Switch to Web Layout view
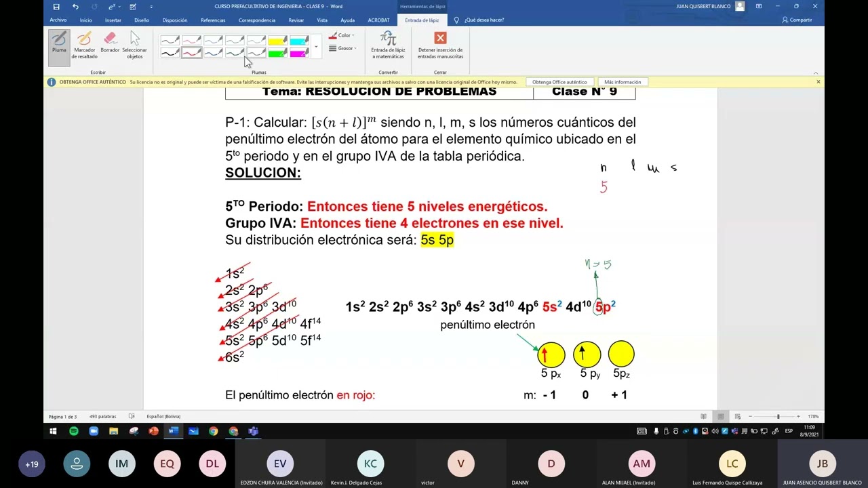This screenshot has width=868, height=488. coord(738,416)
